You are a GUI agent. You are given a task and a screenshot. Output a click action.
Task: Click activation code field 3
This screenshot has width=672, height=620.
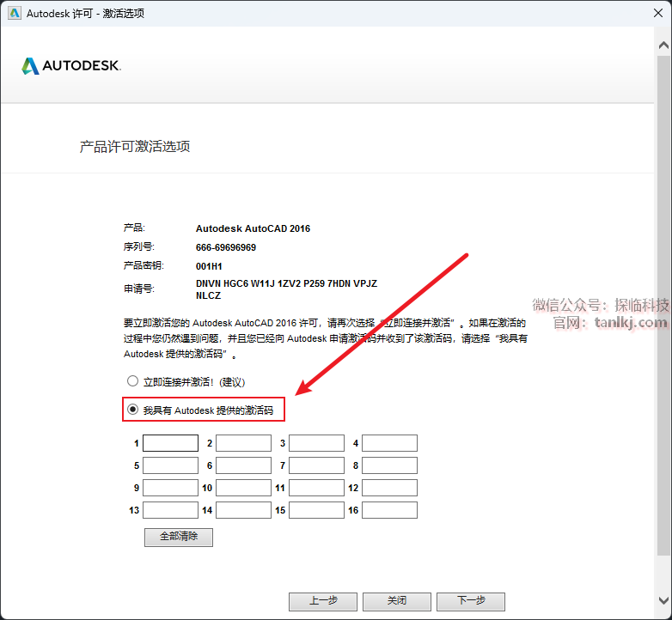(317, 443)
